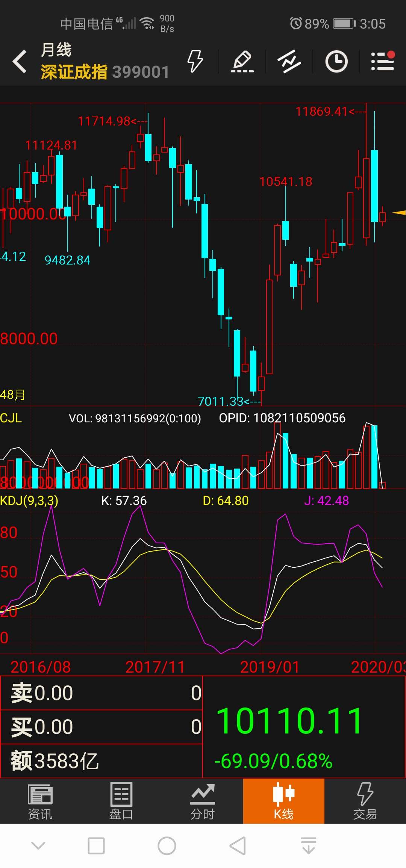Open the 资讯 news tab
406x868 pixels.
40,801
